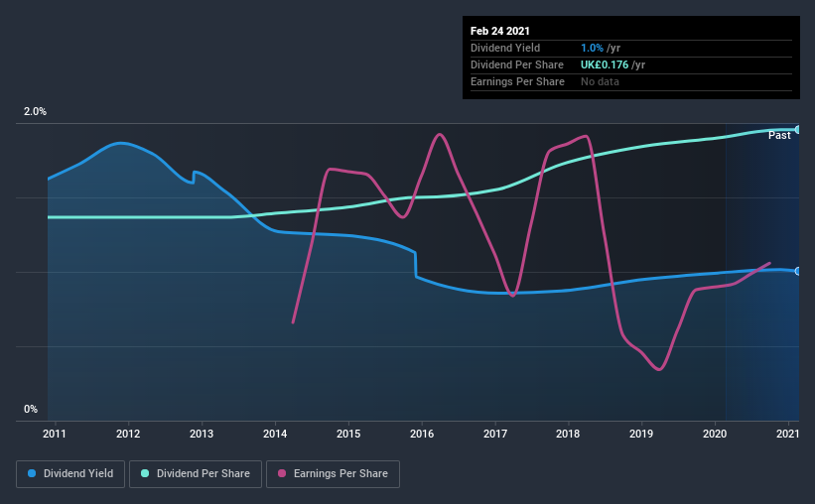Click the earnings per share peak near 2016

pos(440,135)
